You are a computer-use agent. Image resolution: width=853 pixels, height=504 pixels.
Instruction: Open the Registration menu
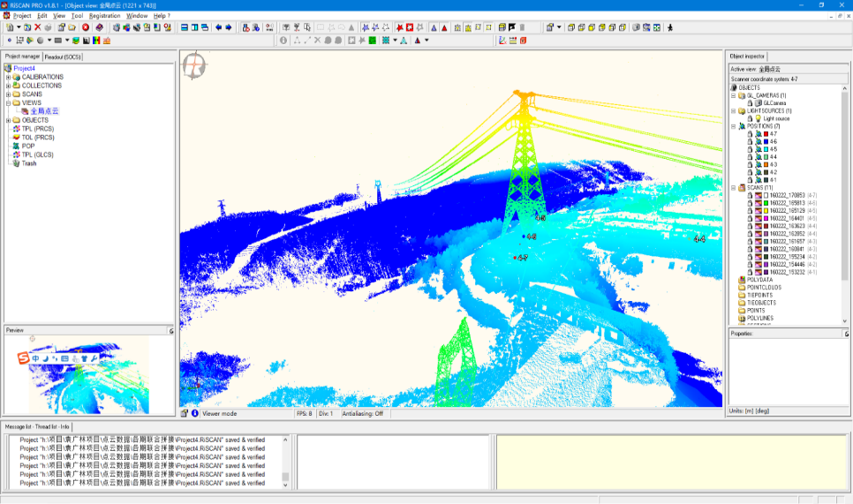coord(104,16)
